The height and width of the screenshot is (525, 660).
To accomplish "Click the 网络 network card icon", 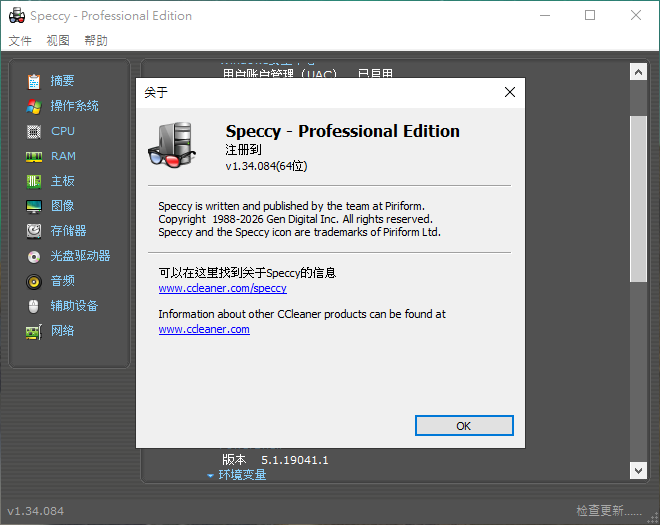I will [x=34, y=332].
